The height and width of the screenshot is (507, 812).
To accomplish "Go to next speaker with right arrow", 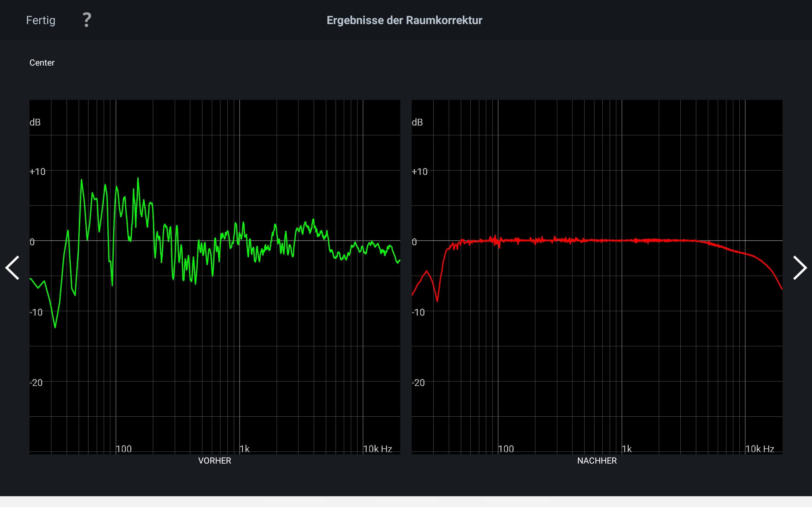I will tap(799, 267).
